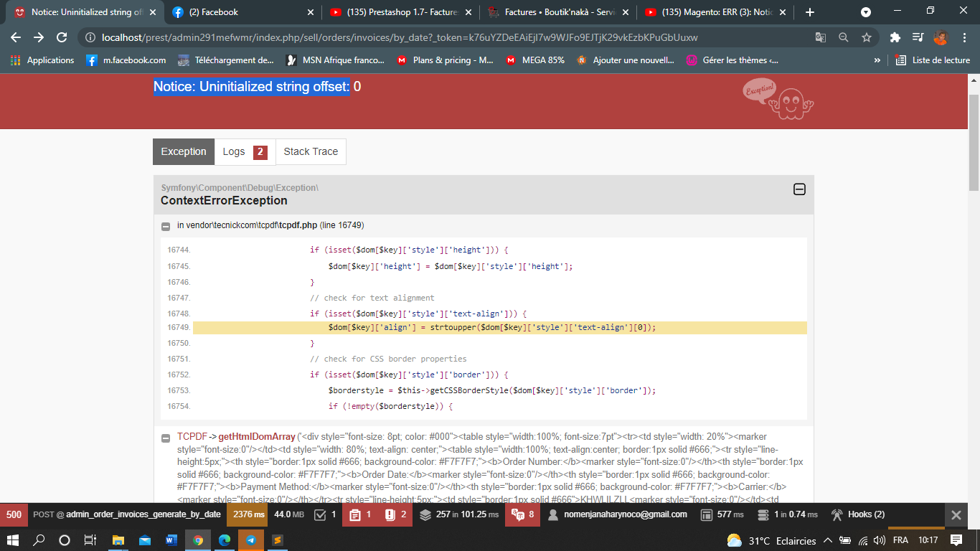This screenshot has height=551, width=980.
Task: Open the Hooks (2) profiler panel
Action: click(x=858, y=514)
